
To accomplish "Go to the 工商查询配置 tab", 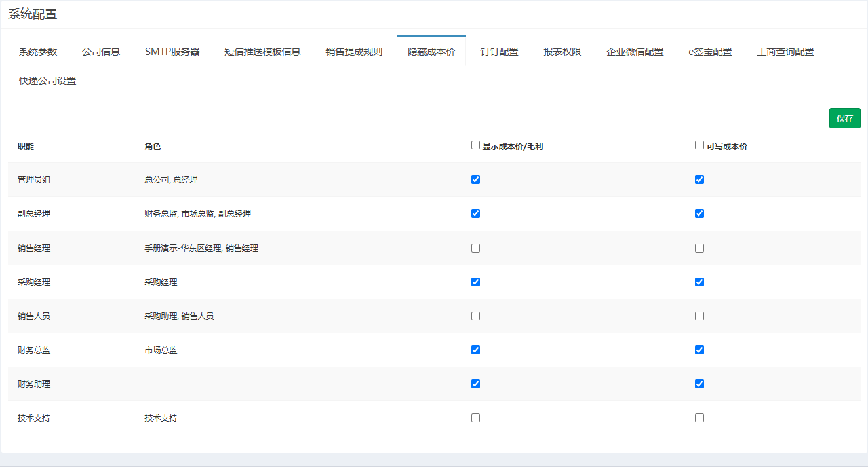I will click(x=785, y=52).
